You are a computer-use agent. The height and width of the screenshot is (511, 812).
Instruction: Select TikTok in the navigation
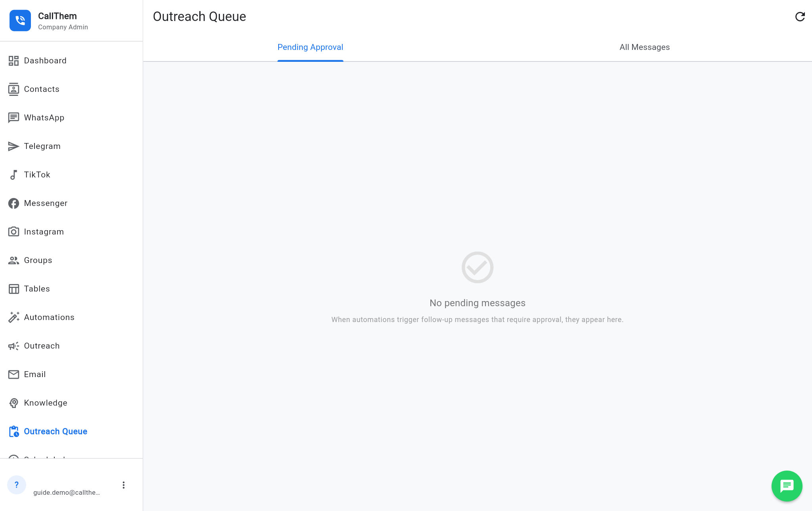coord(71,175)
